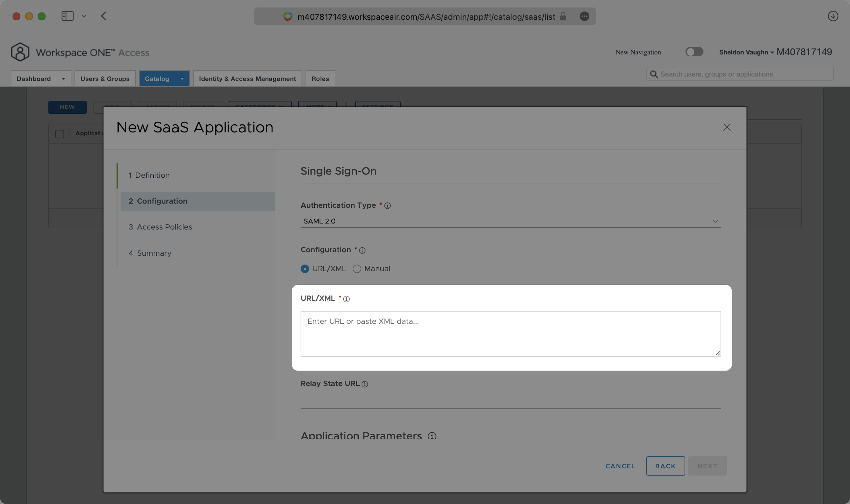The height and width of the screenshot is (504, 850).
Task: Click info icon next to Configuration label
Action: 362,251
